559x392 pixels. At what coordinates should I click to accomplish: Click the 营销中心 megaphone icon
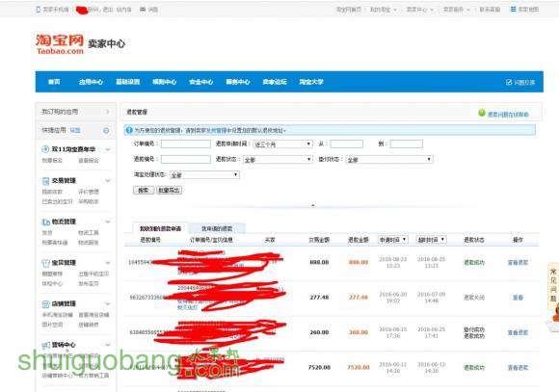pos(45,345)
